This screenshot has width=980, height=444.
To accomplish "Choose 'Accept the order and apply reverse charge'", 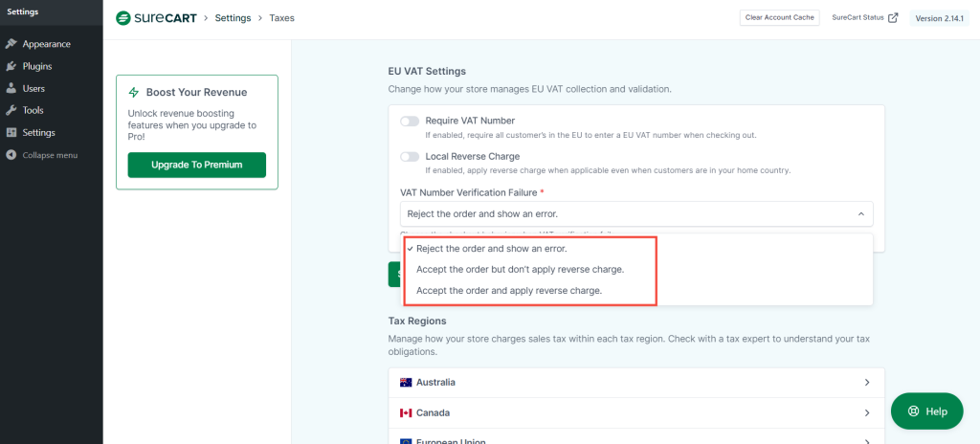I will point(509,290).
